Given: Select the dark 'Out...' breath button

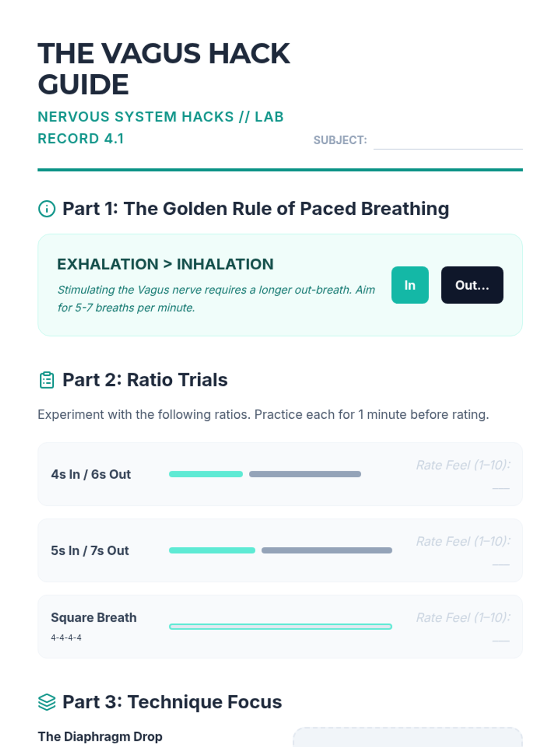Looking at the screenshot, I should (472, 285).
